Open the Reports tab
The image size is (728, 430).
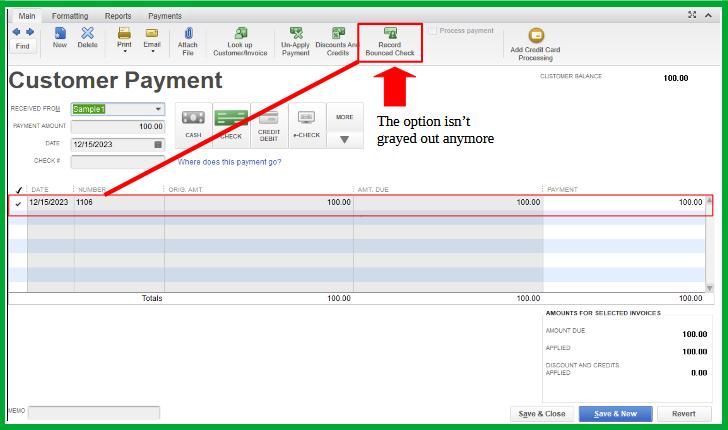click(x=118, y=16)
